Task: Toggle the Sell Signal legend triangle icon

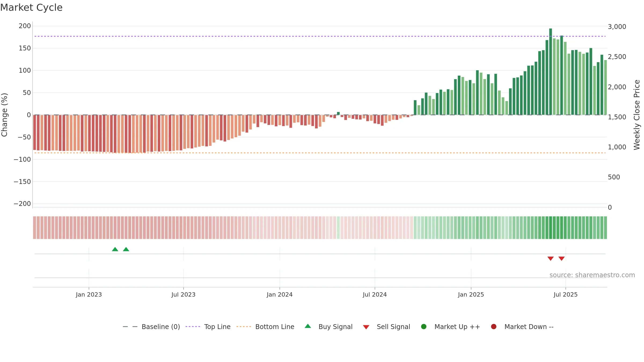Action: coord(366,327)
